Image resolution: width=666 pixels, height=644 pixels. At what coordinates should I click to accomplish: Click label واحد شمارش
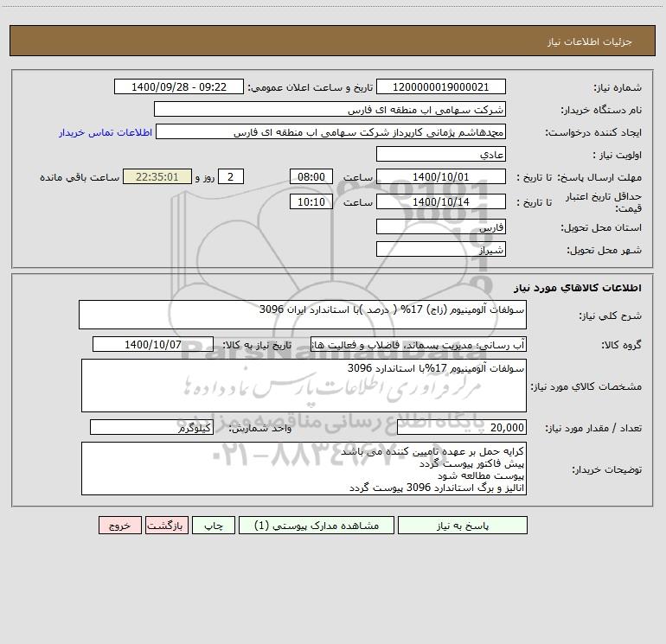(260, 428)
